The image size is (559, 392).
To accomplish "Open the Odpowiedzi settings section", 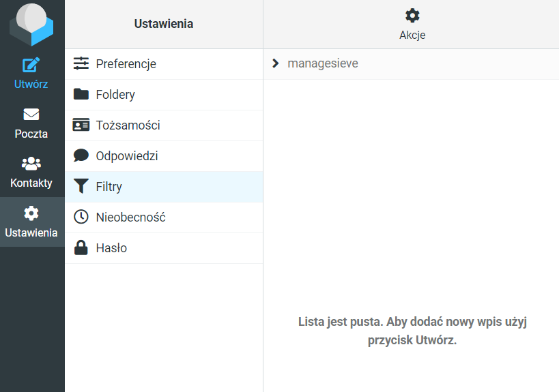I will pos(164,156).
